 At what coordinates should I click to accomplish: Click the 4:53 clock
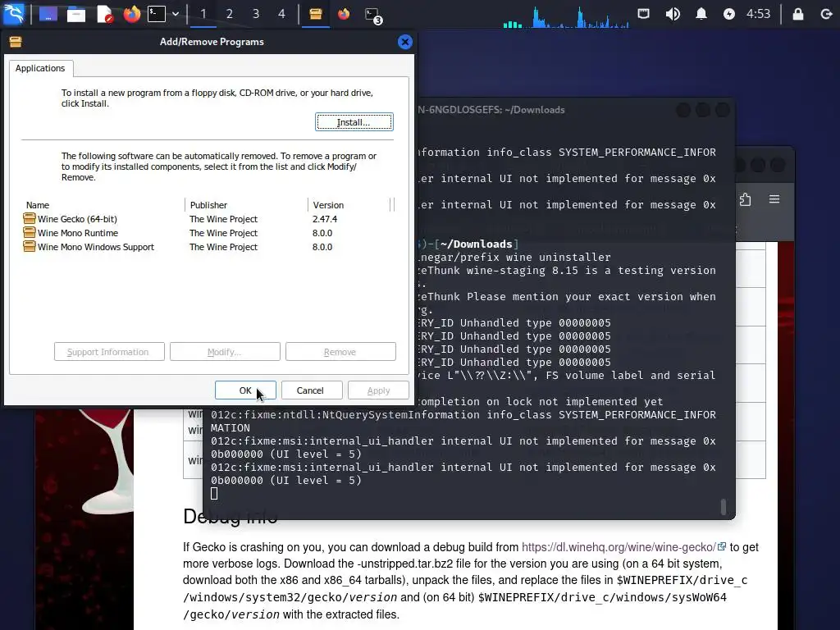click(x=758, y=14)
